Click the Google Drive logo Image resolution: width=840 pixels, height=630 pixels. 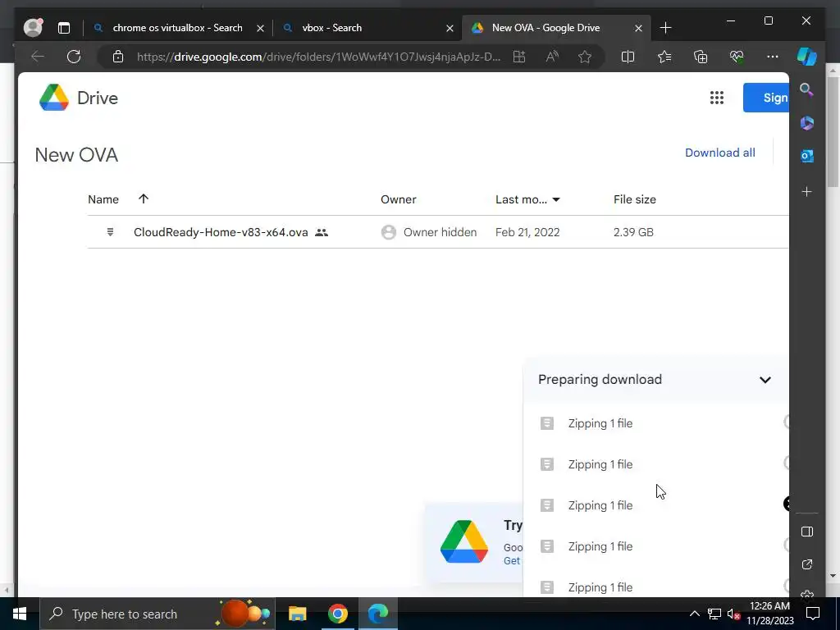[78, 98]
